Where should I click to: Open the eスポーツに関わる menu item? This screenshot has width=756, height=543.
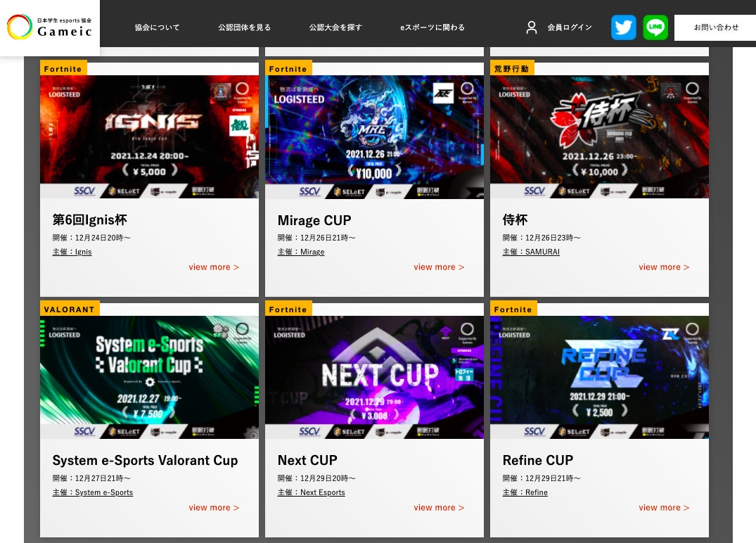[x=433, y=27]
